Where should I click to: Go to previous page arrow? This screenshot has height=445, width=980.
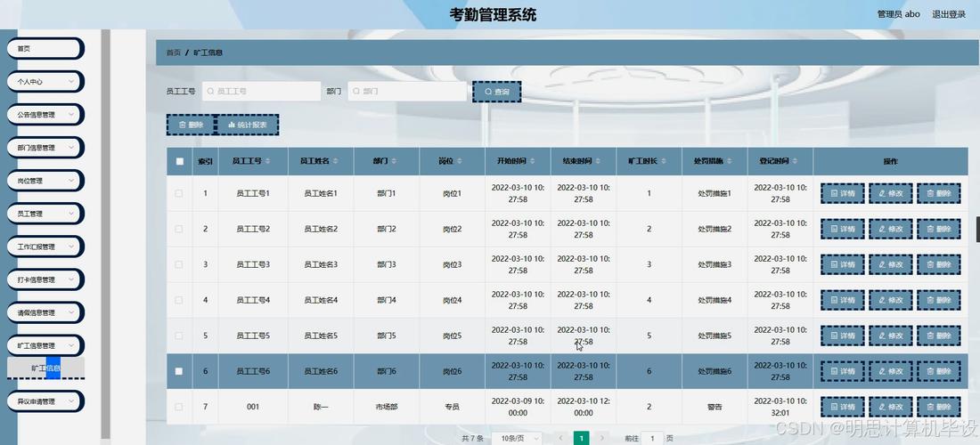561,438
